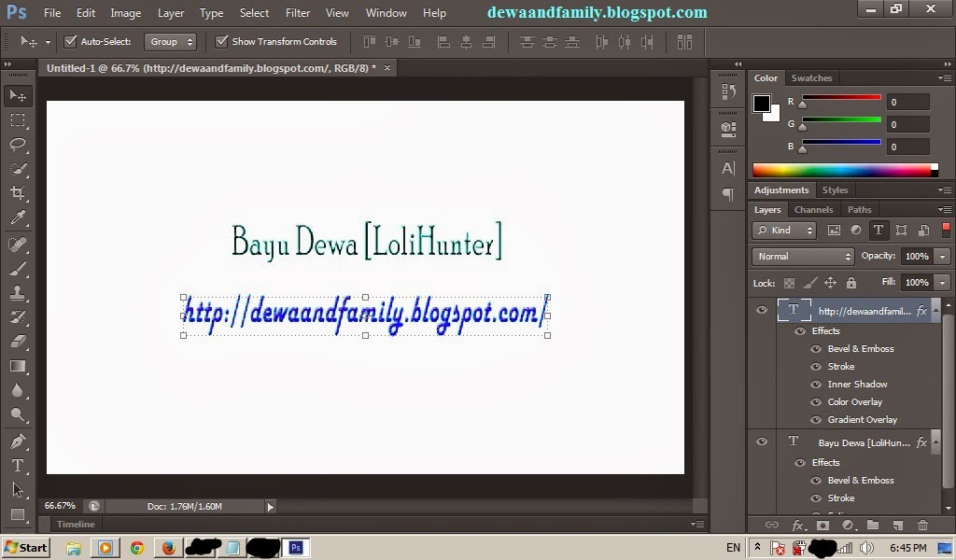
Task: Click the R value input field
Action: coord(907,102)
